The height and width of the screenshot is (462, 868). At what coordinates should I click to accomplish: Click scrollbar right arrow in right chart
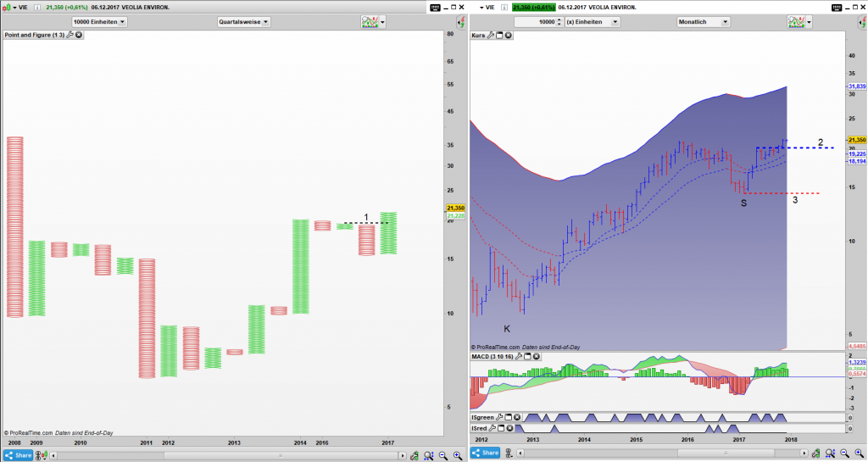click(x=804, y=454)
